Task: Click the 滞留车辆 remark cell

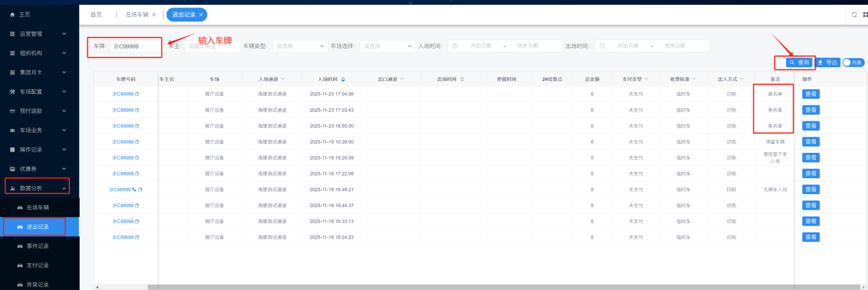Action: [x=775, y=142]
